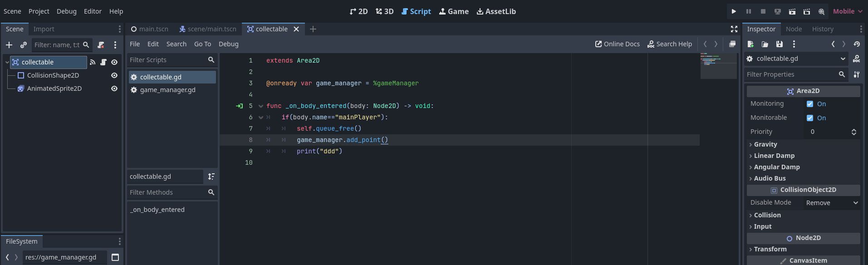Expand the Gravity property section

765,144
